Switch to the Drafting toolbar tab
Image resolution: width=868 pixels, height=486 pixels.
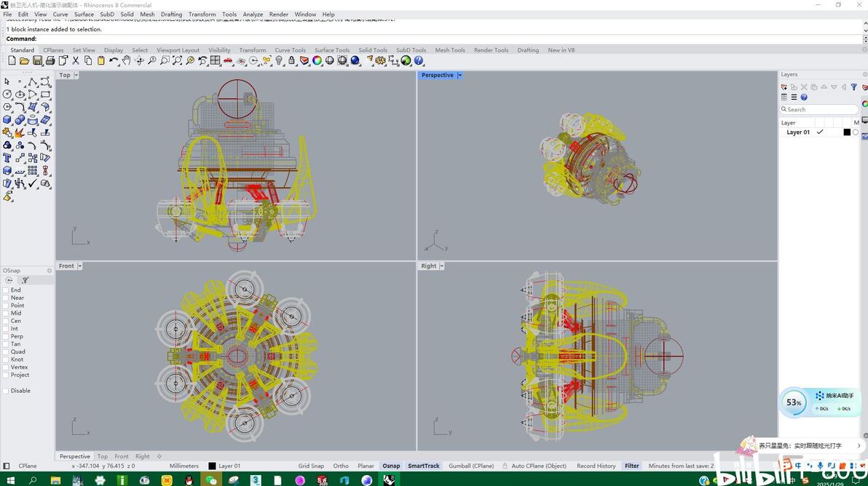point(528,49)
